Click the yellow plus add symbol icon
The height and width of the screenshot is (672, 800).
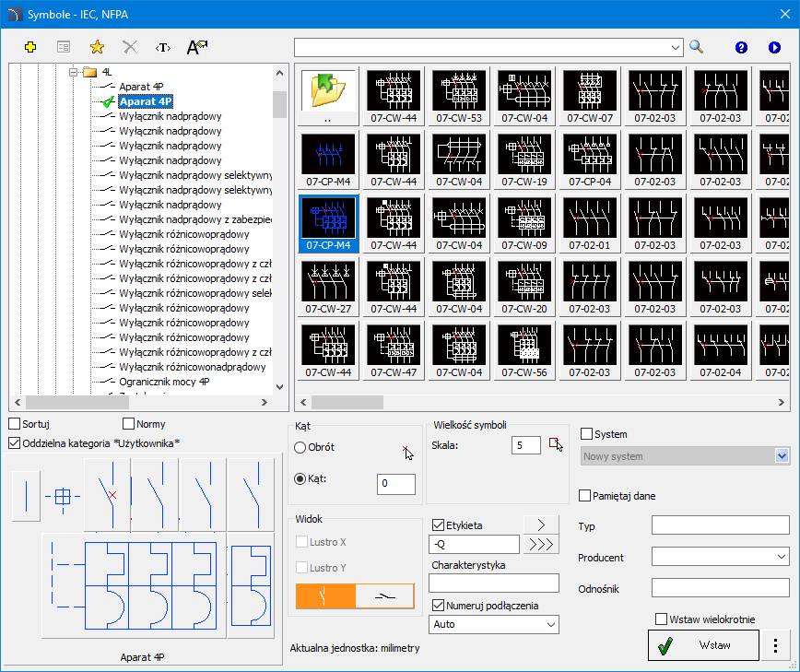(x=30, y=47)
